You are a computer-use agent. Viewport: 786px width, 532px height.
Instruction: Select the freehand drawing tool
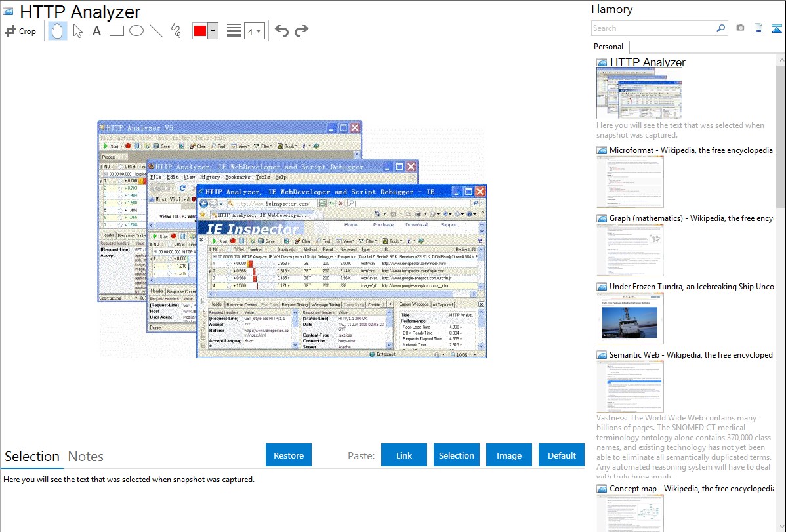click(x=176, y=31)
